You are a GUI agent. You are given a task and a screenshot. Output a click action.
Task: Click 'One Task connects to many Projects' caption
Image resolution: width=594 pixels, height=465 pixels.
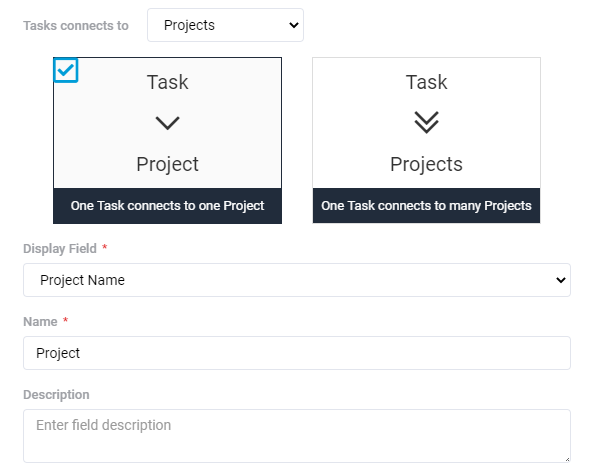click(427, 206)
